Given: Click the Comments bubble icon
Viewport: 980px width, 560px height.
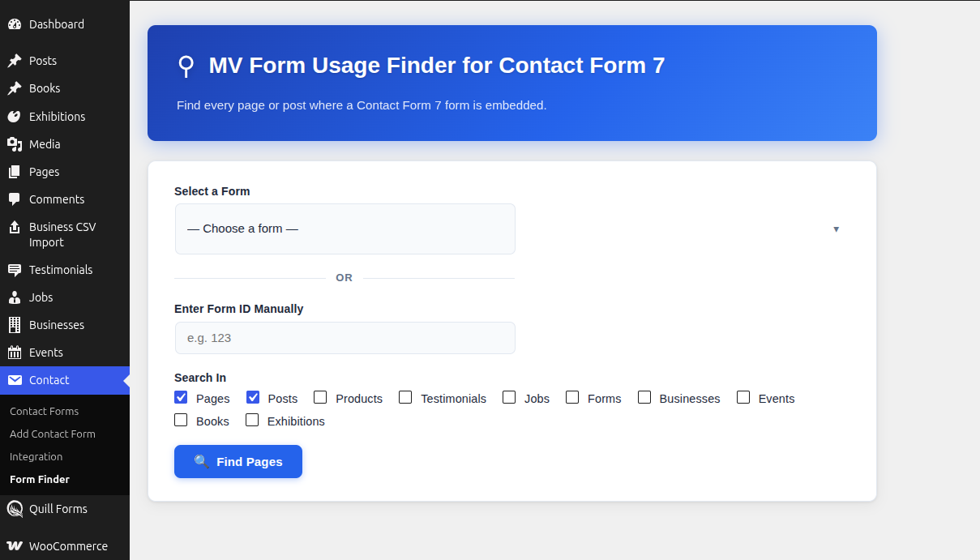Looking at the screenshot, I should coord(15,199).
